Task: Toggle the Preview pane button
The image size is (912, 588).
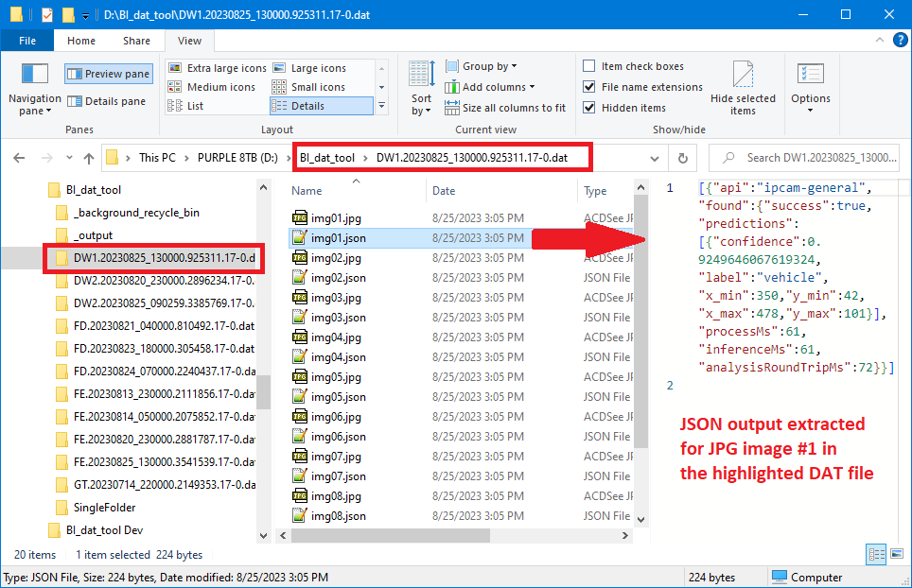Action: tap(109, 74)
